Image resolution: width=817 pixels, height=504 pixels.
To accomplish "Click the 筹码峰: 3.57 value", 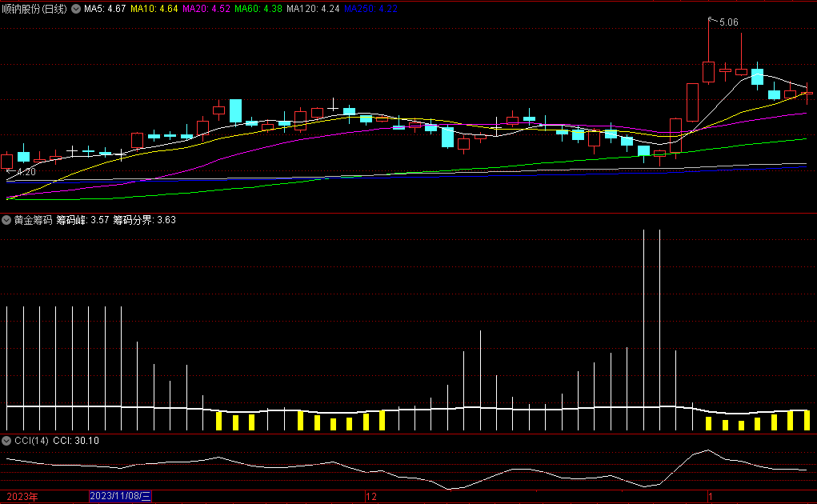I will tap(83, 220).
